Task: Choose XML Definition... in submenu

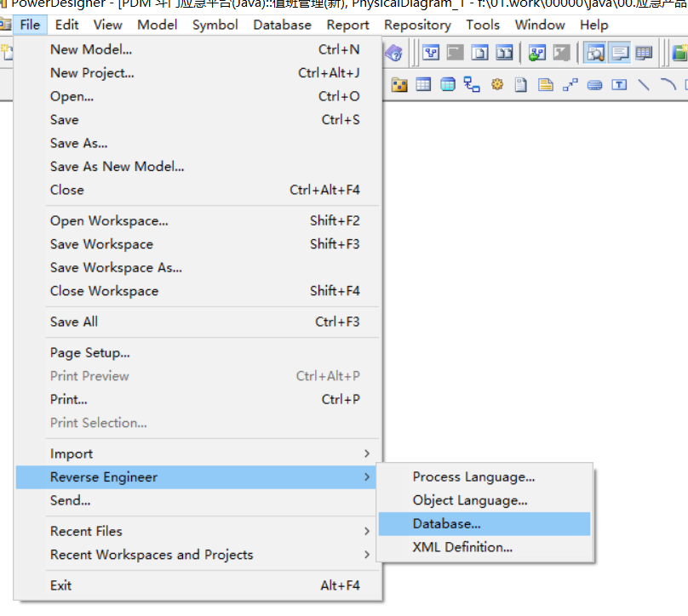Action: [484, 547]
